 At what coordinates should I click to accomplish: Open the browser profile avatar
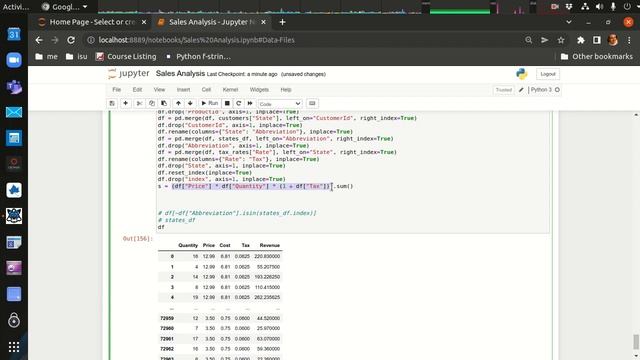pyautogui.click(x=612, y=40)
